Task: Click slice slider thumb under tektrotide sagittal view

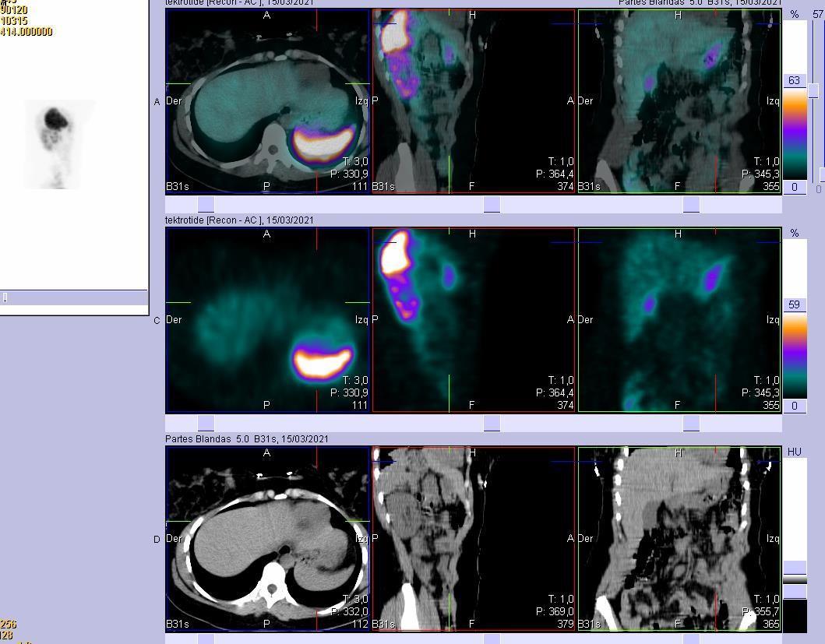Action: tap(492, 423)
